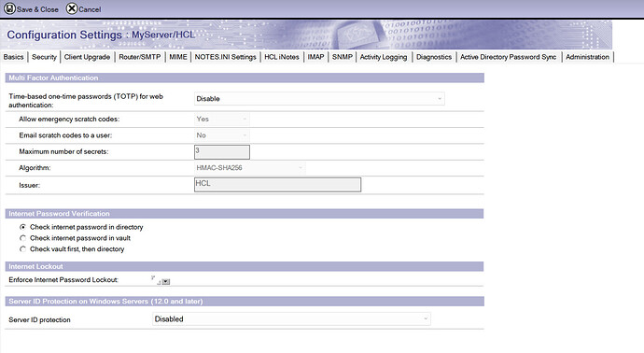Switch to the Basics tab

pos(14,57)
